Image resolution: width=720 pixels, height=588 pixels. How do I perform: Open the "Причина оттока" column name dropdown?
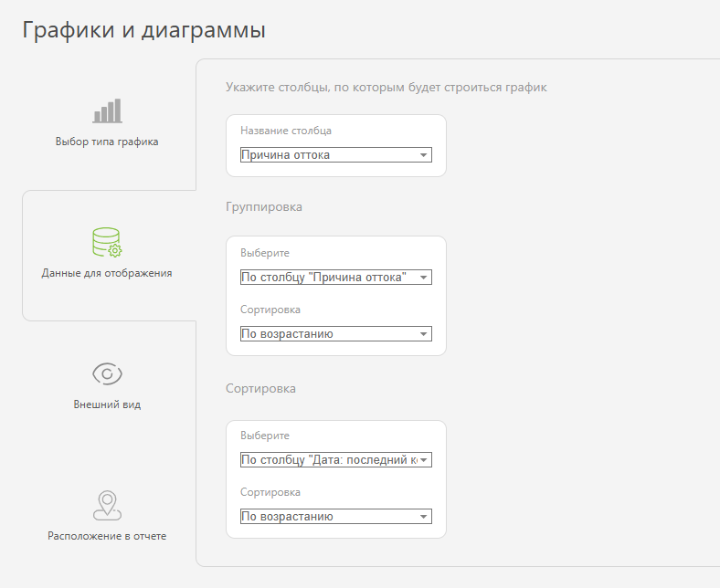pyautogui.click(x=335, y=154)
